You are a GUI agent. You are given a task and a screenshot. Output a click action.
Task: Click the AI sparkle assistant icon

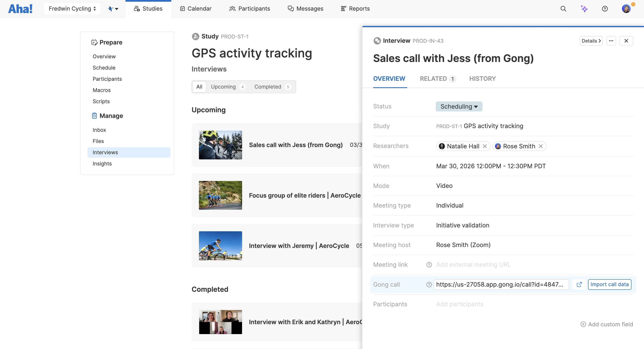click(x=584, y=9)
